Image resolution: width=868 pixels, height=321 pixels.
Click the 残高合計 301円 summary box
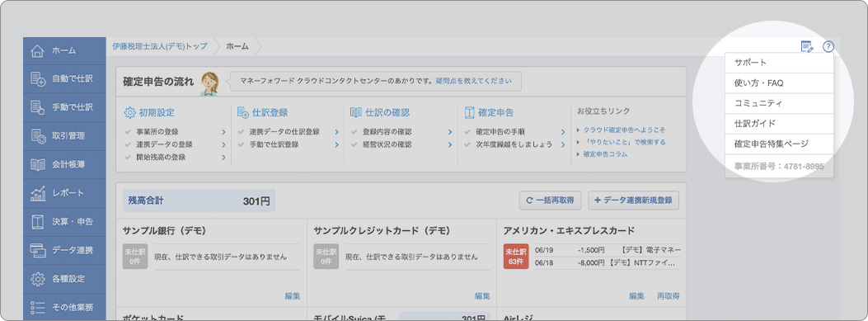click(199, 201)
